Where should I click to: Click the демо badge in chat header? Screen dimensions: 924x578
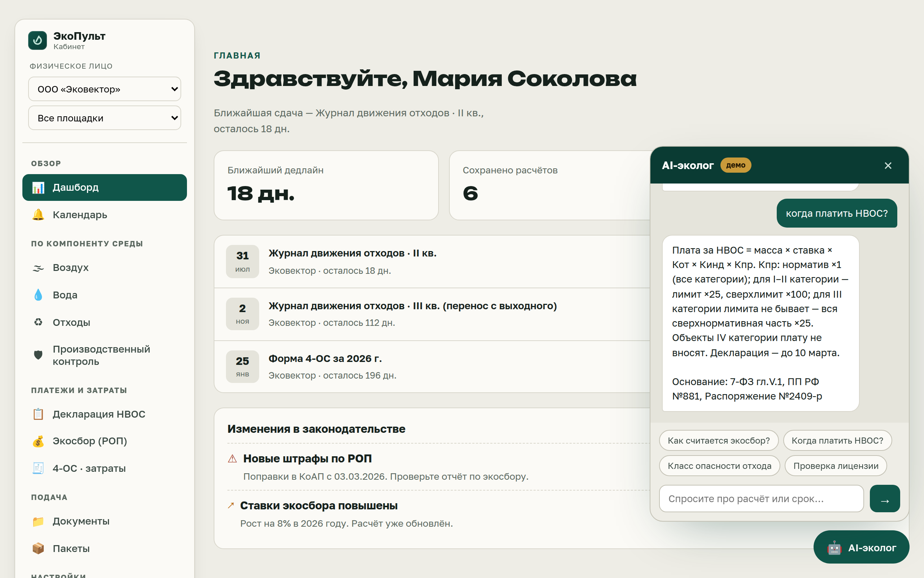click(x=735, y=165)
